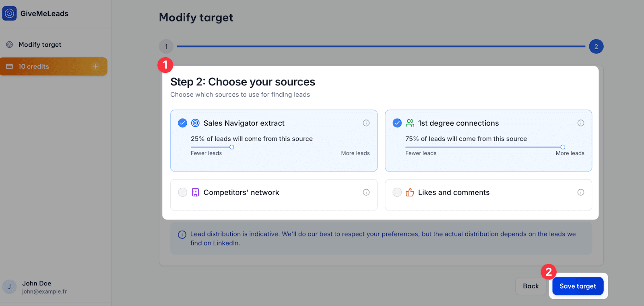This screenshot has width=644, height=306.
Task: Click the GiveMeLeads logo icon
Action: tap(10, 13)
